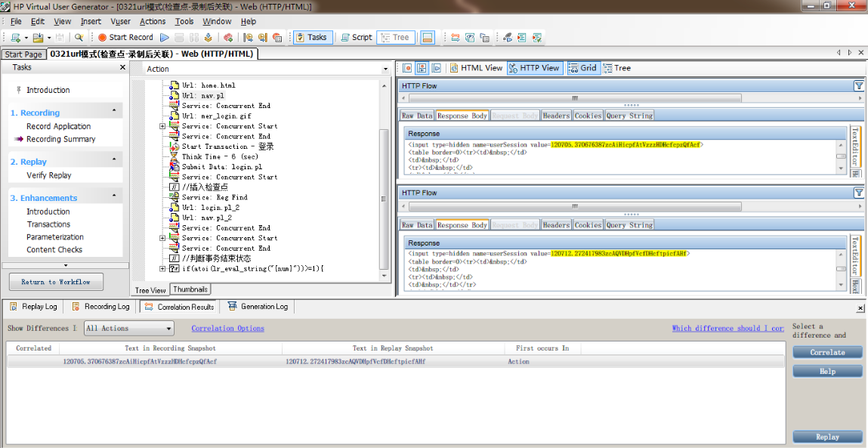The image size is (868, 448).
Task: Click the toolbar icon right of parameter list
Action: [484, 38]
